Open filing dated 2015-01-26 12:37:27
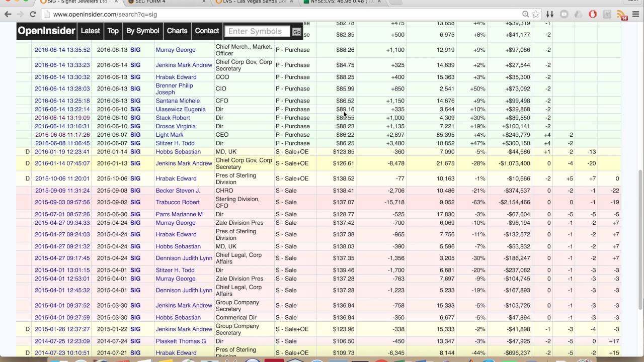Image resolution: width=644 pixels, height=362 pixels. [x=62, y=329]
